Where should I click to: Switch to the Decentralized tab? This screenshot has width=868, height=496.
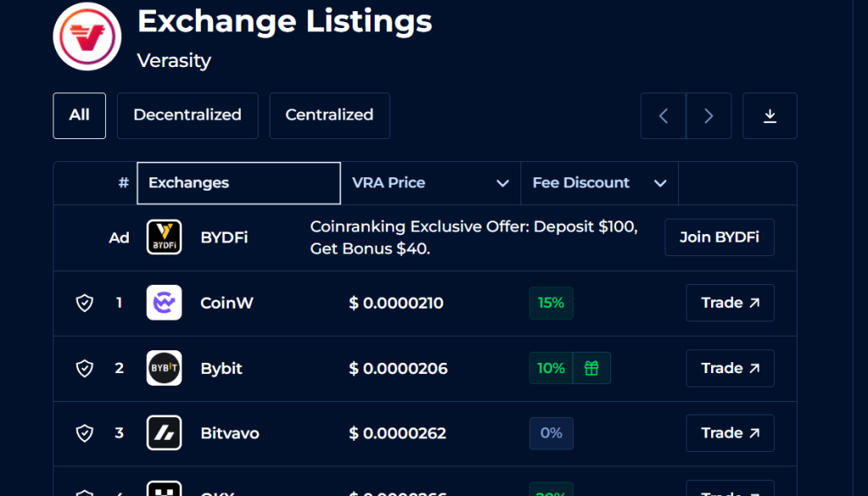[x=187, y=115]
